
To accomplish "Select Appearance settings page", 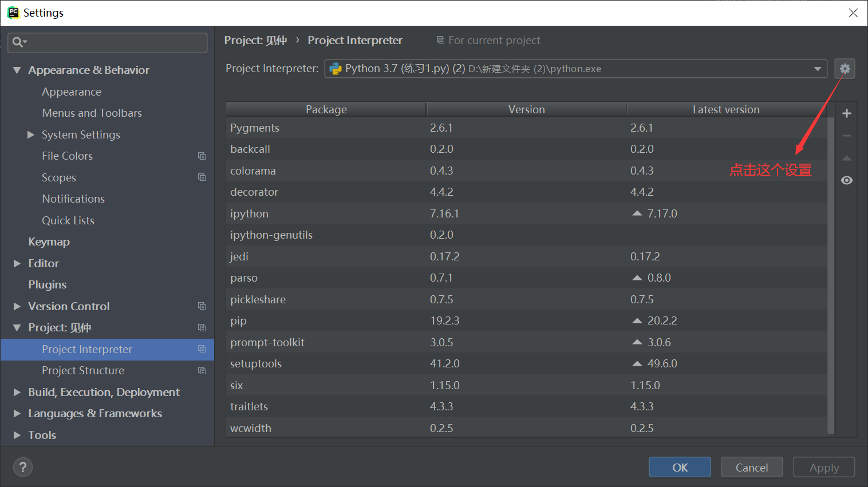I will click(x=72, y=92).
